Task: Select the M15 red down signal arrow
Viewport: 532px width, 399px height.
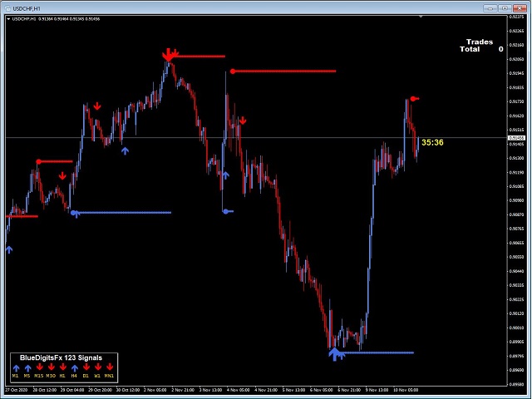Action: pos(39,367)
